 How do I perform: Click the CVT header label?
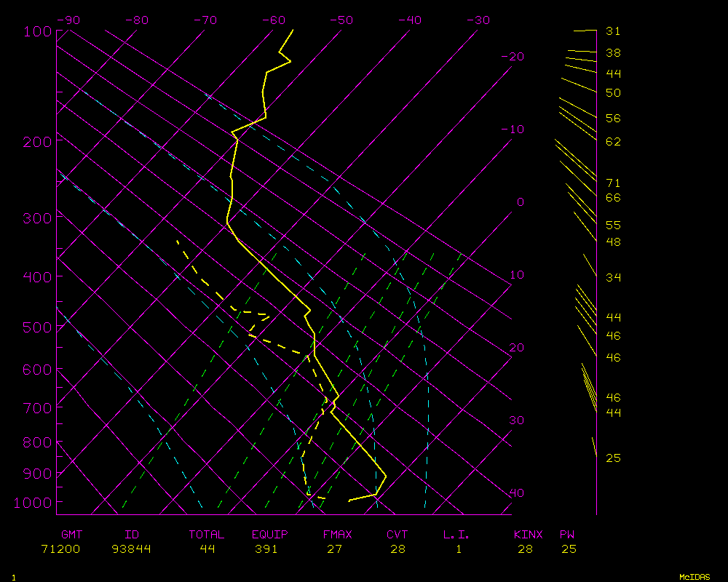[397, 535]
